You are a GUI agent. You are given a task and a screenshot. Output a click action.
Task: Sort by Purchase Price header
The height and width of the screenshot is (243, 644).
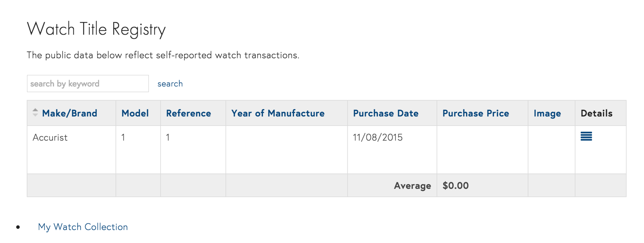[x=476, y=113]
